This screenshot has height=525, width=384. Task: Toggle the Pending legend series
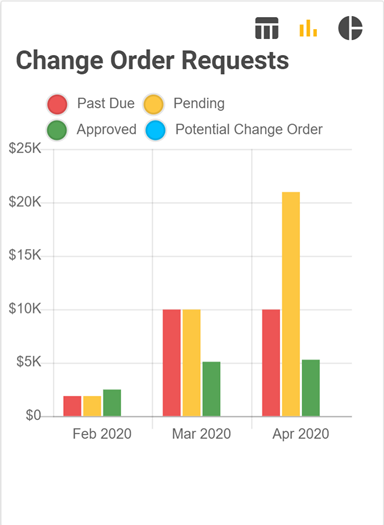184,103
